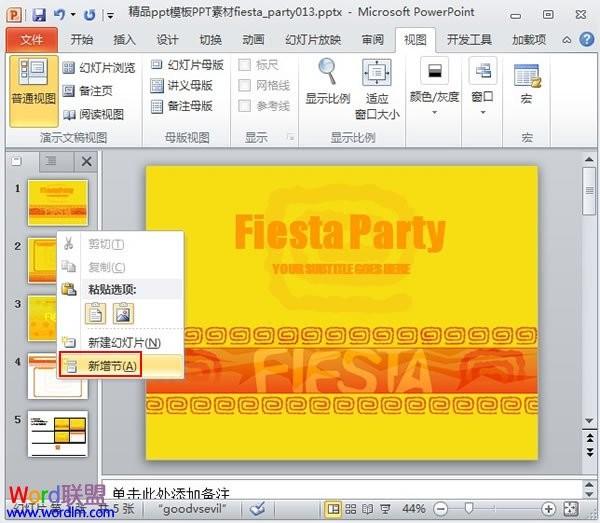Switch to the 开始 tab
Screen dimensions: 600x523
[82, 40]
